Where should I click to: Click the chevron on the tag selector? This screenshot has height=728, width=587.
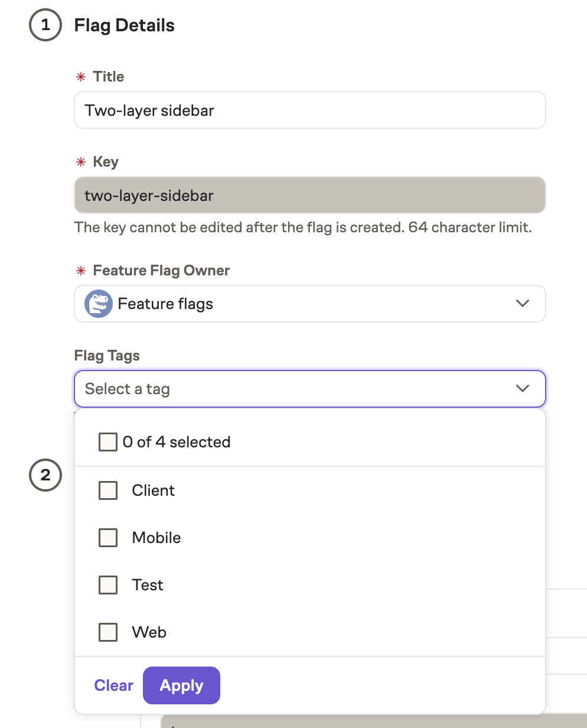click(x=522, y=389)
